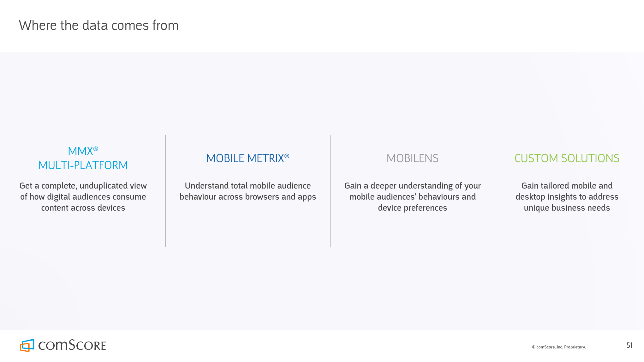This screenshot has height=362, width=644.
Task: Click the word 'Proprietary' in the footer
Action: [575, 347]
